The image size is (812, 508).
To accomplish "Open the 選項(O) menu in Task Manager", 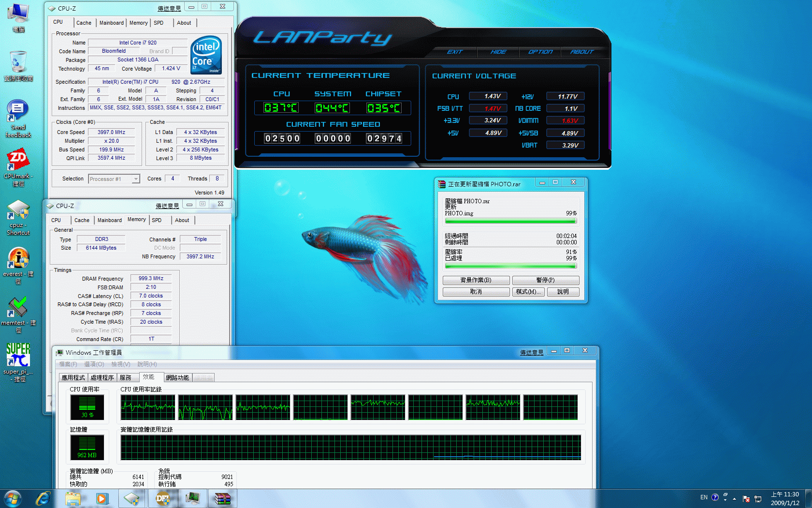I will 94,364.
